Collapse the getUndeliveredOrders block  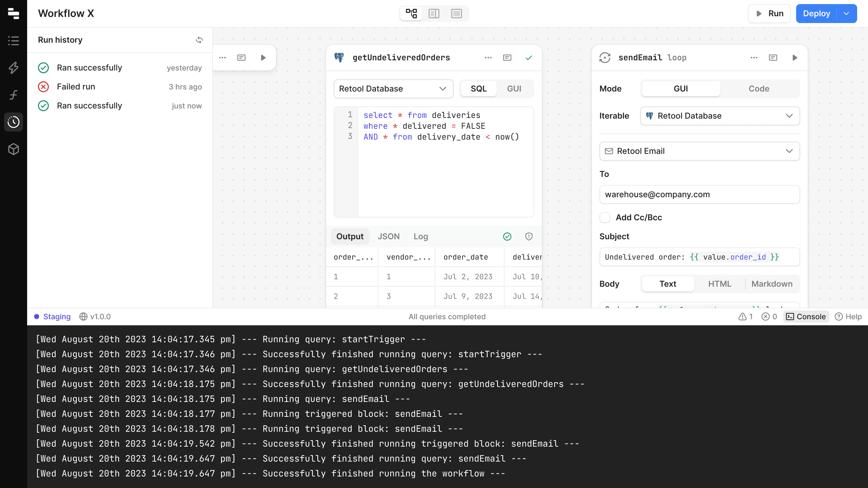coord(507,58)
